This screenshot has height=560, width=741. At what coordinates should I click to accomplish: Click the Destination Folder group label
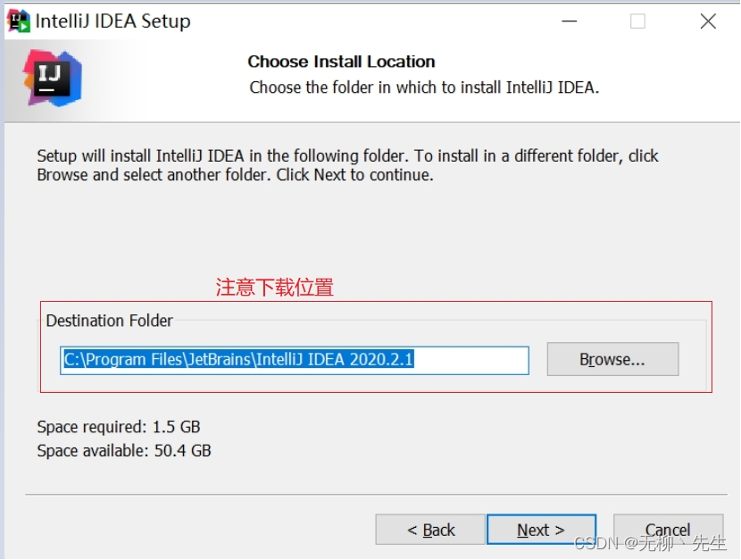109,321
